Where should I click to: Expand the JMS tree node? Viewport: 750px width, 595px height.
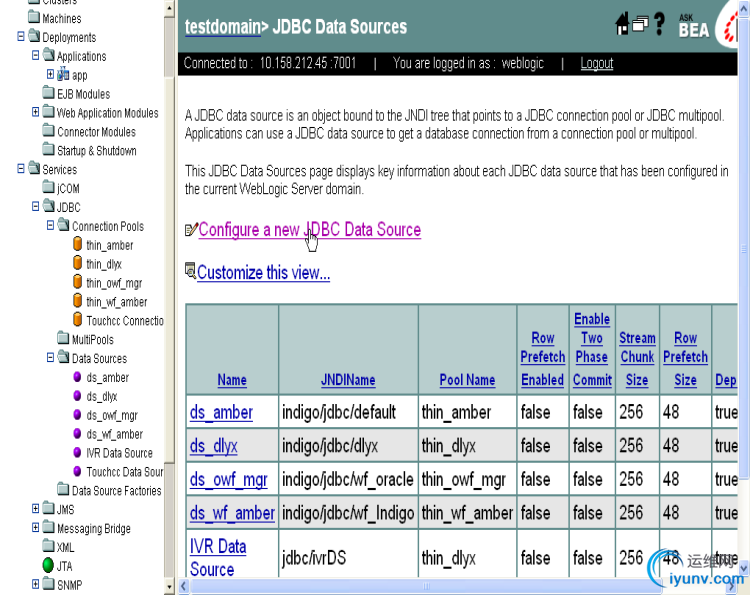click(x=35, y=508)
